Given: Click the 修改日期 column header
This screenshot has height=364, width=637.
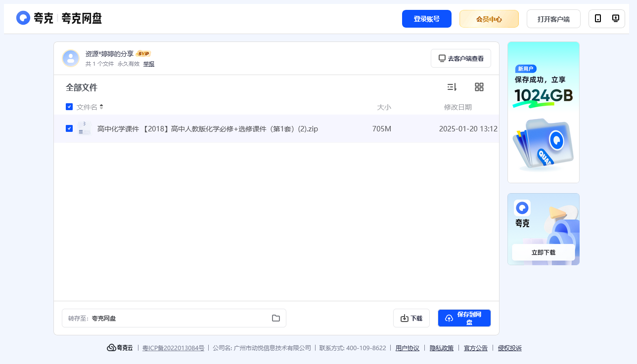Looking at the screenshot, I should 458,107.
